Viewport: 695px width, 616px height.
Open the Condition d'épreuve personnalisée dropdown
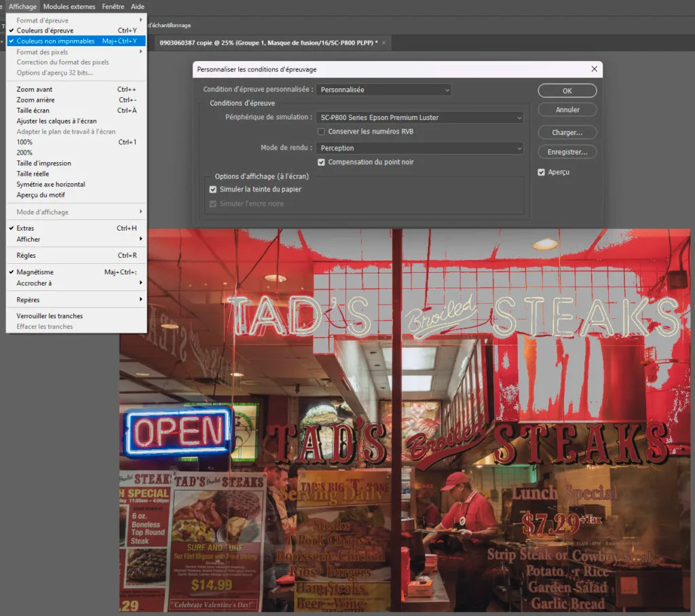click(383, 90)
